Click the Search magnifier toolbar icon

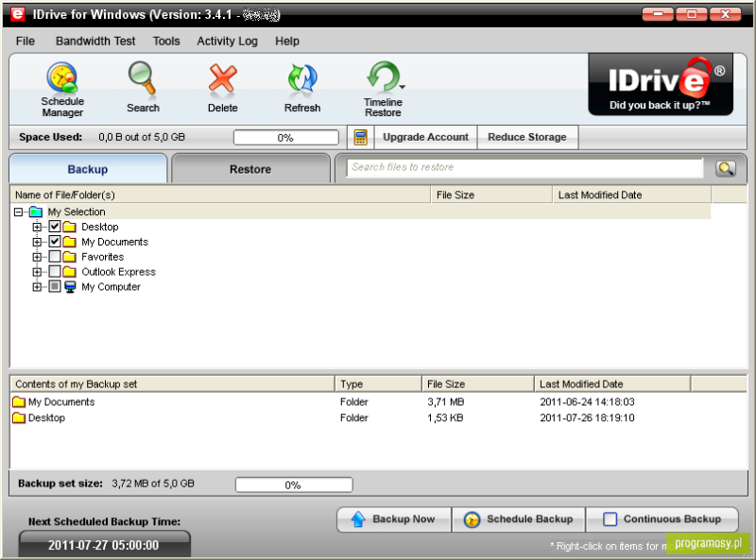[x=143, y=78]
